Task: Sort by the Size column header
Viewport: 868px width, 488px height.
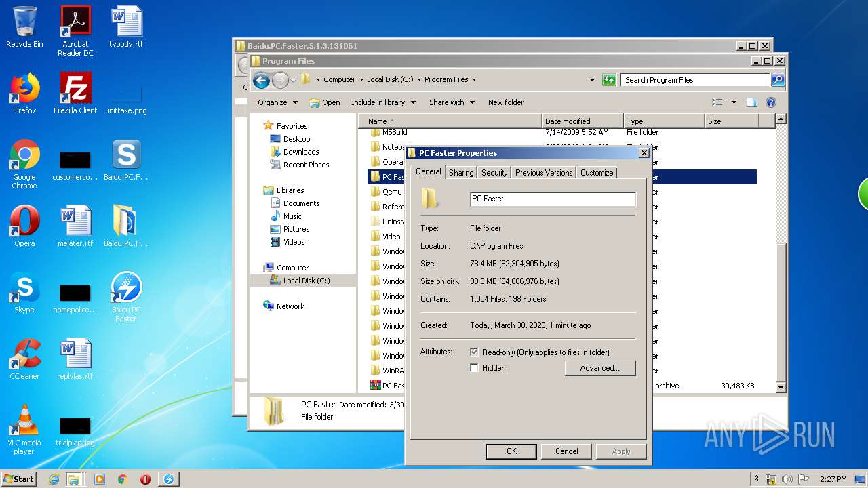Action: pos(731,121)
